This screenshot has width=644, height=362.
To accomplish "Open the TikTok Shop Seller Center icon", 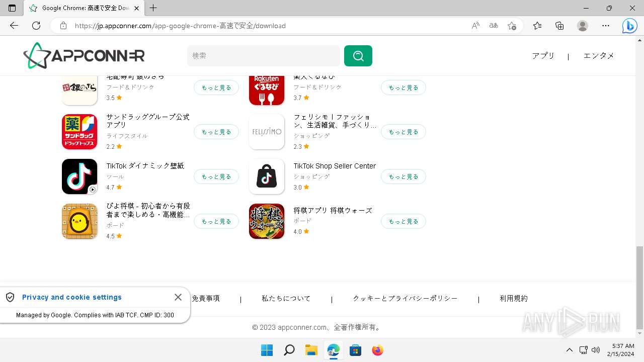I will 267,176.
